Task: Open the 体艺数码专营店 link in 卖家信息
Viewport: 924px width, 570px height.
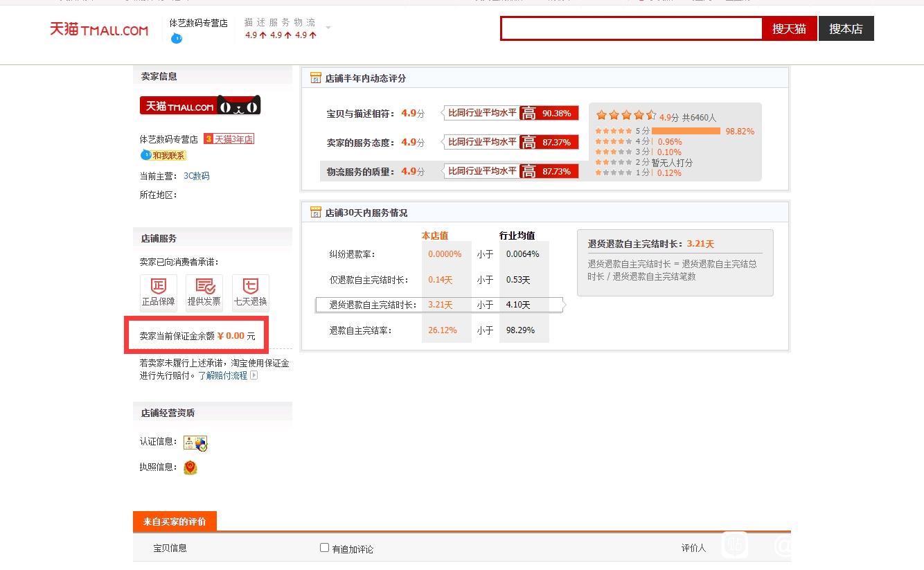Action: click(169, 139)
